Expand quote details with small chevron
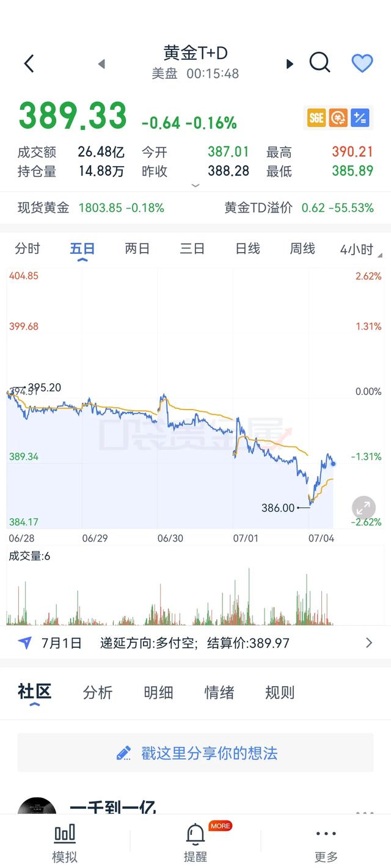Viewport: 391px width, 868px height. [x=195, y=185]
